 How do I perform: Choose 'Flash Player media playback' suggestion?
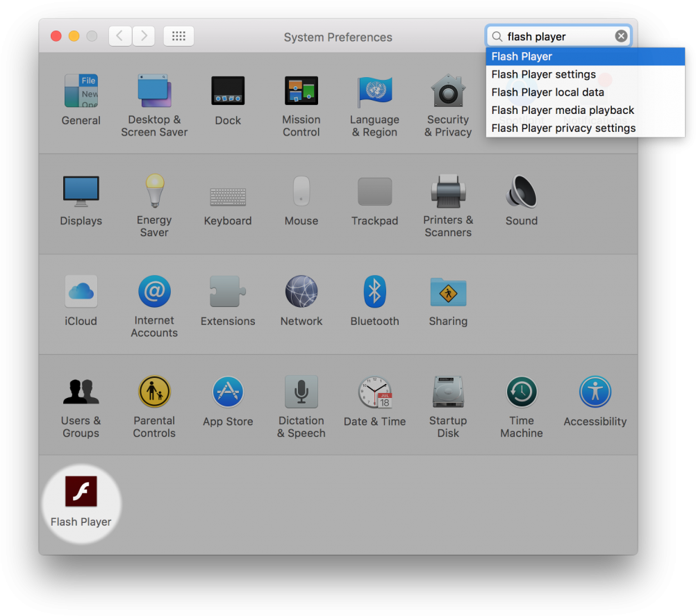pyautogui.click(x=585, y=110)
